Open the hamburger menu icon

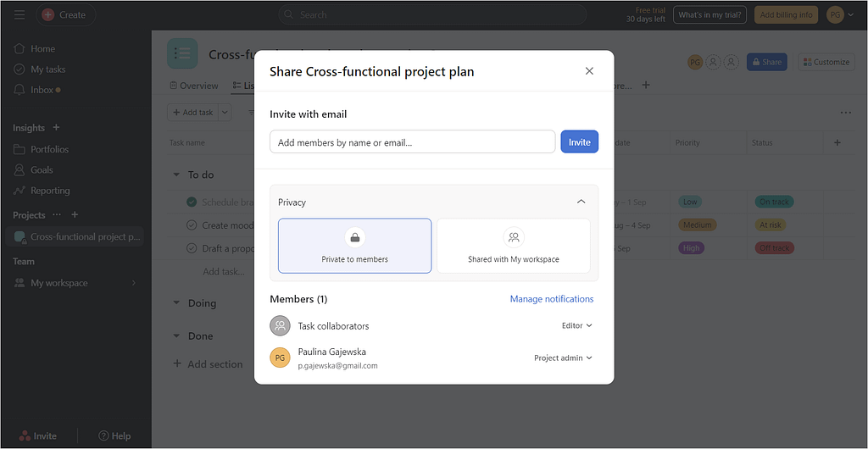click(19, 15)
